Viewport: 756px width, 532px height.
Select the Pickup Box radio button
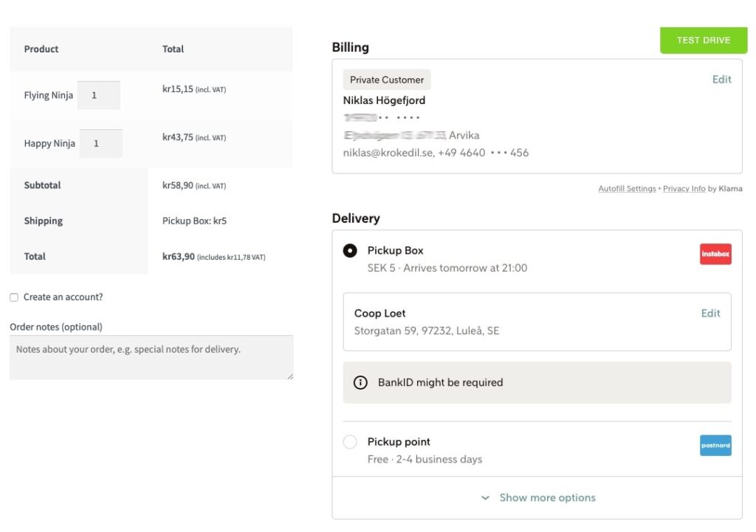[x=350, y=251]
